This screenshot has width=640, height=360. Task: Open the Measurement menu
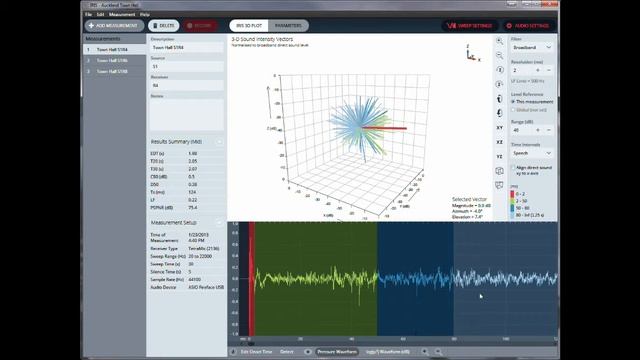(122, 14)
